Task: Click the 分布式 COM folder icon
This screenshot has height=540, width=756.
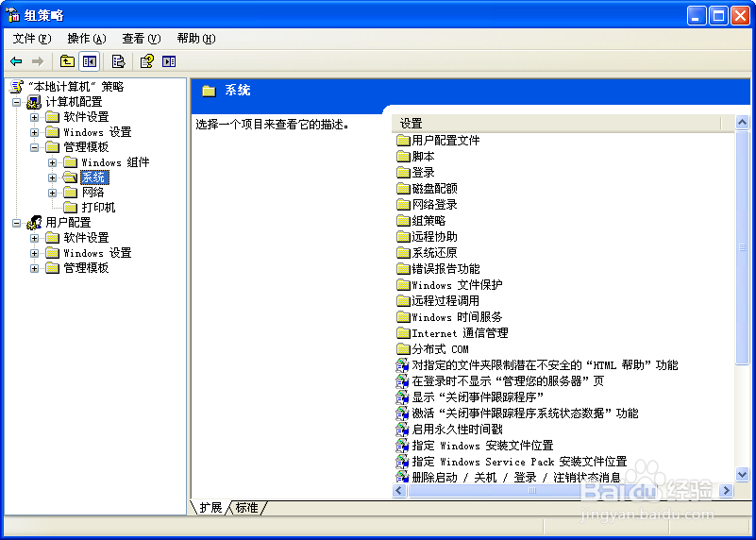Action: click(x=403, y=348)
